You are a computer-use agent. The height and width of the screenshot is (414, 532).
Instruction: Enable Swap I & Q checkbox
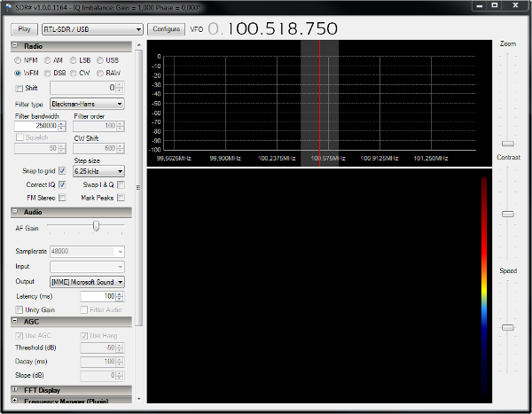121,184
